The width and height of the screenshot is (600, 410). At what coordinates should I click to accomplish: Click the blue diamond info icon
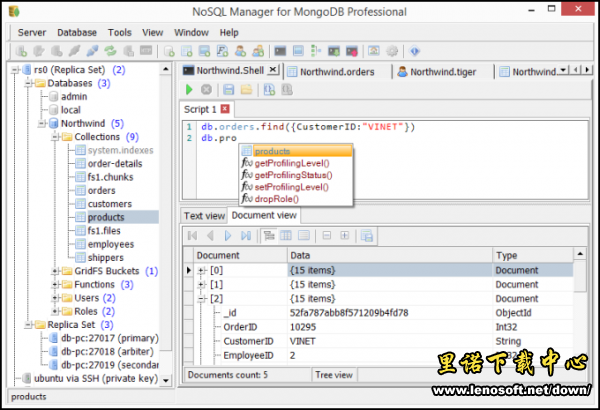(414, 51)
